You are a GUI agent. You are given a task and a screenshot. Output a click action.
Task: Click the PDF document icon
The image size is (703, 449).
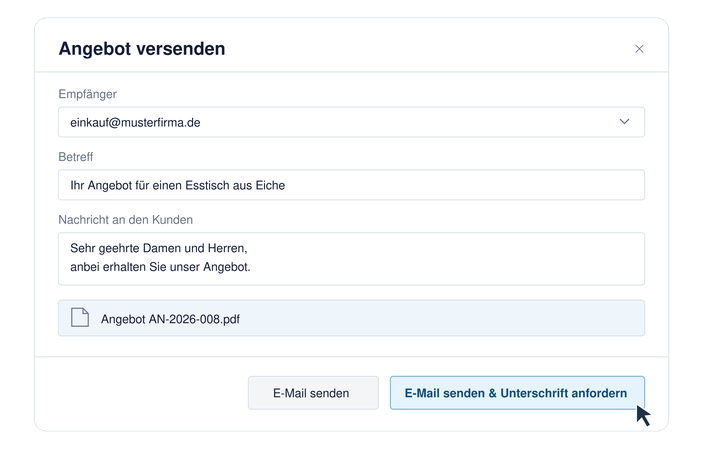coord(80,318)
